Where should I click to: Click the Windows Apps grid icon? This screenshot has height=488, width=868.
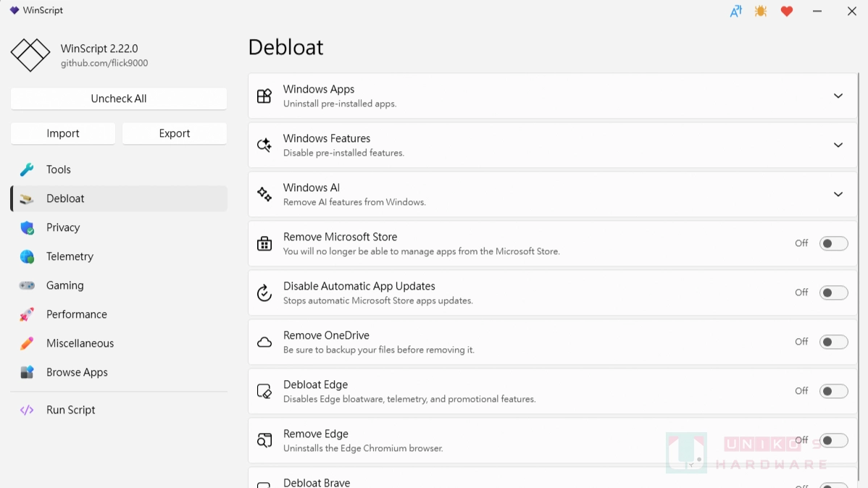pyautogui.click(x=264, y=96)
